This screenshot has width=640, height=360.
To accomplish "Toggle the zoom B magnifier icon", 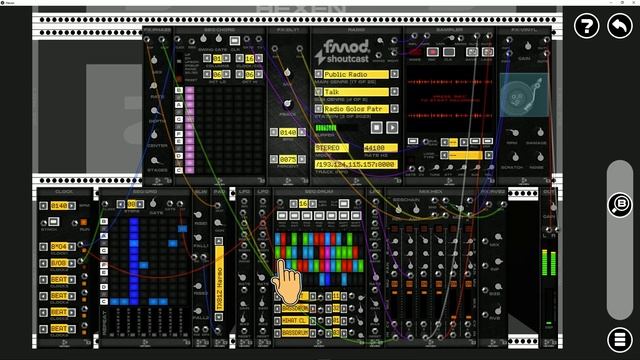I will tap(620, 204).
